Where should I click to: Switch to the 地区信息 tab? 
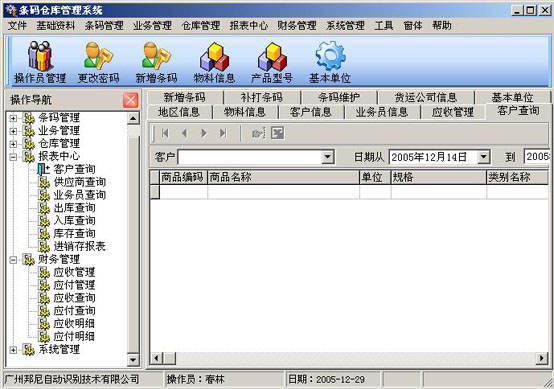tap(179, 112)
